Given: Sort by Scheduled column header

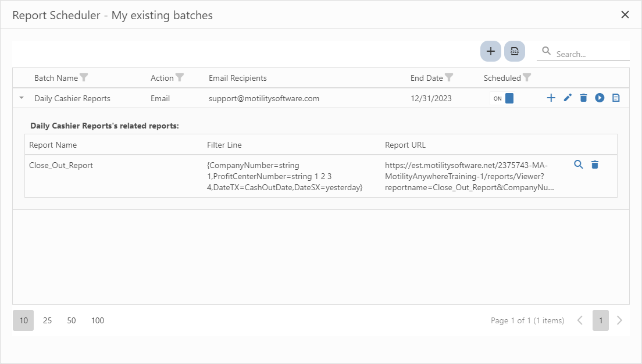Looking at the screenshot, I should 502,78.
